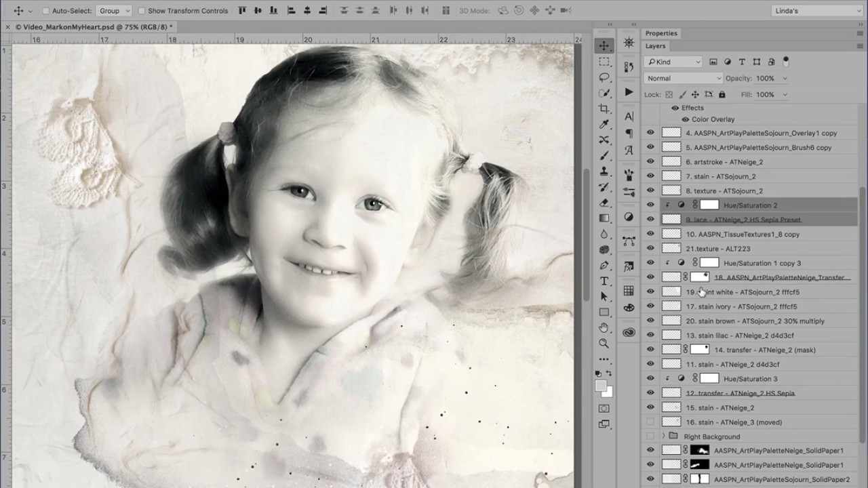Screen dimensions: 868x488
Task: Select the Clone Stamp tool
Action: tap(604, 171)
